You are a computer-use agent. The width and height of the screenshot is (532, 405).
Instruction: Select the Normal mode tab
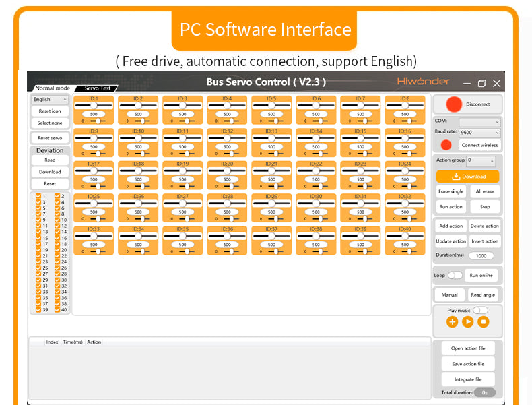click(52, 88)
